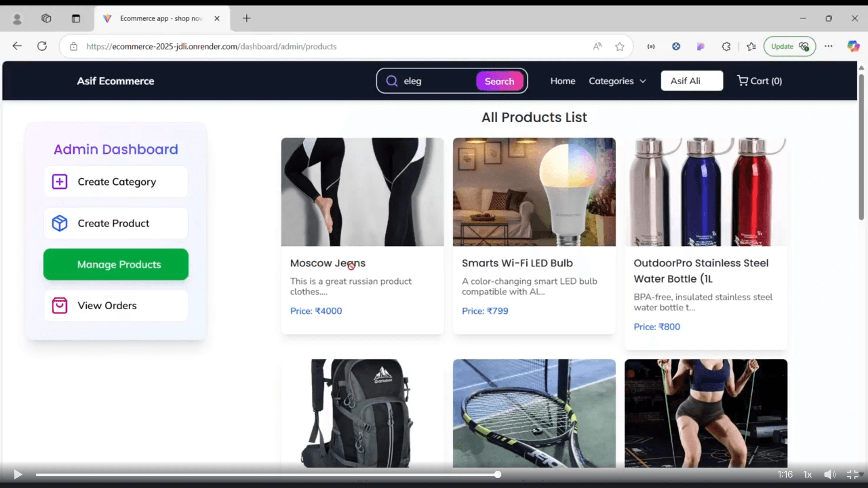The height and width of the screenshot is (488, 868).
Task: Change playback speed via 1x button
Action: tap(807, 474)
